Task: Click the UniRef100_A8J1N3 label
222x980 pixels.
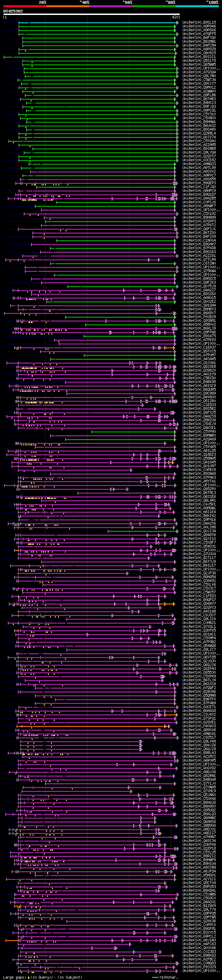Action: (199, 940)
